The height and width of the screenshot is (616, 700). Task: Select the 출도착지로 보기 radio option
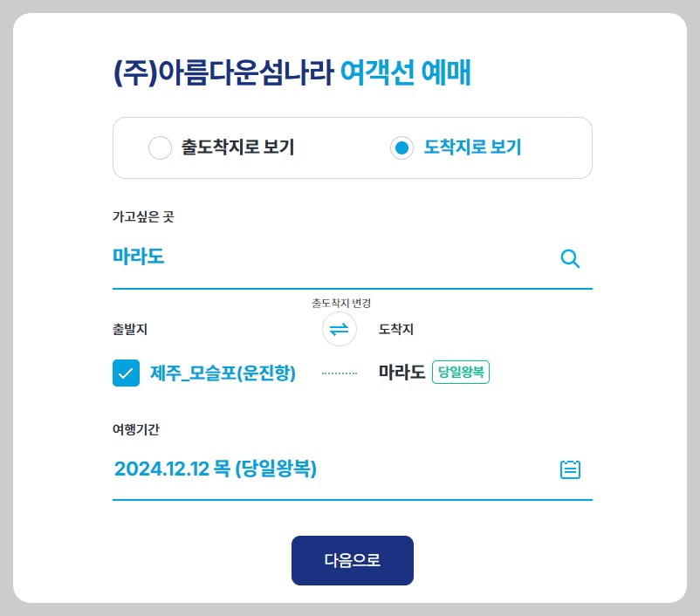(x=160, y=148)
